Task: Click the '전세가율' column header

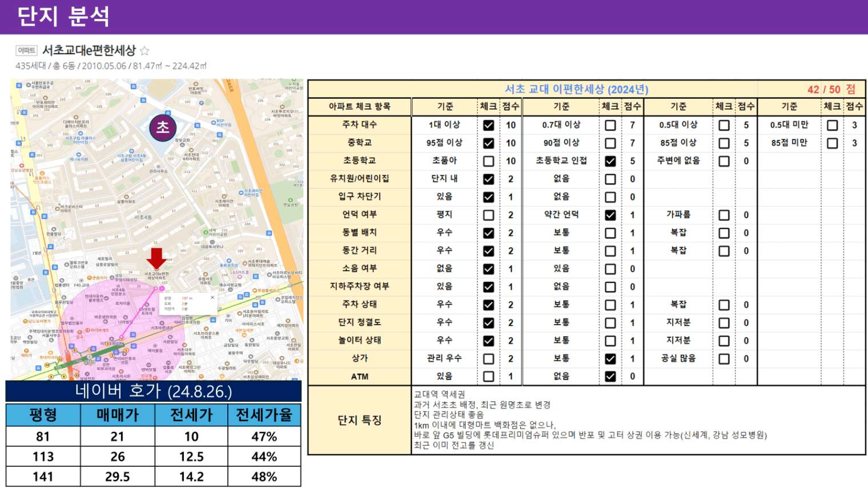Action: [x=264, y=415]
